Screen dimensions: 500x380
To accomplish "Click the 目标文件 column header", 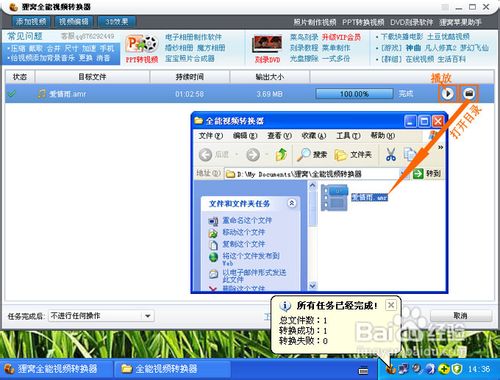I will pyautogui.click(x=92, y=77).
